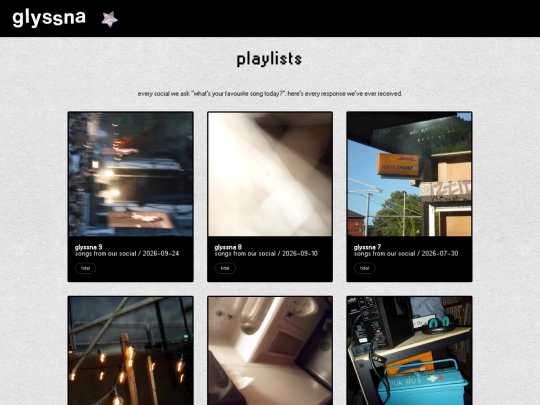Open the string lights playlist thumbnail

pos(131,351)
